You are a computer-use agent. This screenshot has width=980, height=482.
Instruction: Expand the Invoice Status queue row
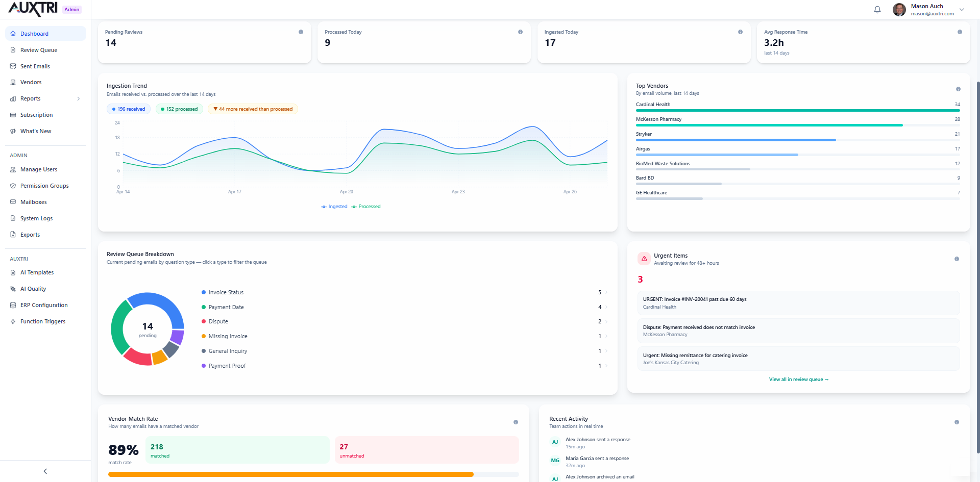(x=606, y=292)
